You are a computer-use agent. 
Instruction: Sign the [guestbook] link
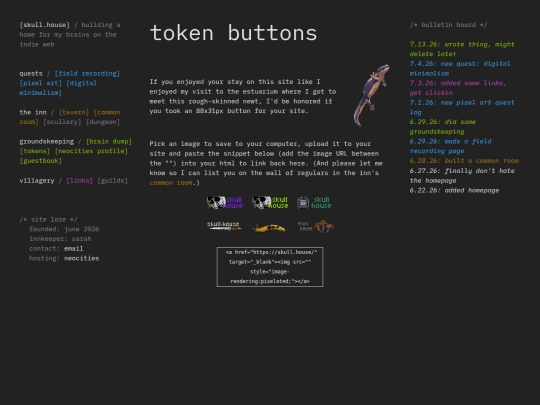click(x=41, y=161)
